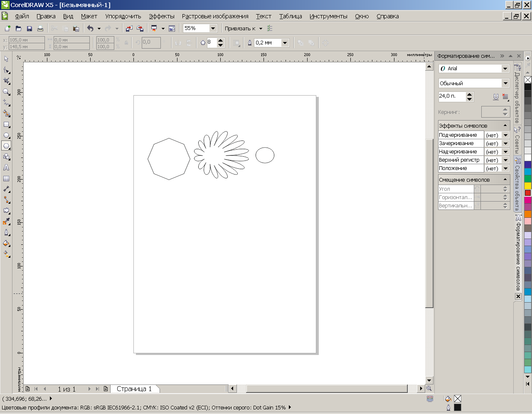
Task: Switch to Диспетчер объектов docker tab
Action: coord(517,93)
